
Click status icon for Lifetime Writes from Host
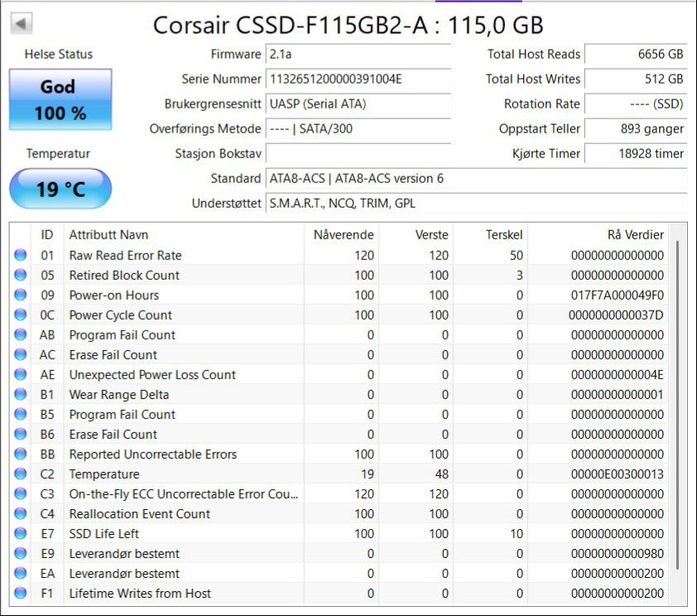pyautogui.click(x=21, y=594)
